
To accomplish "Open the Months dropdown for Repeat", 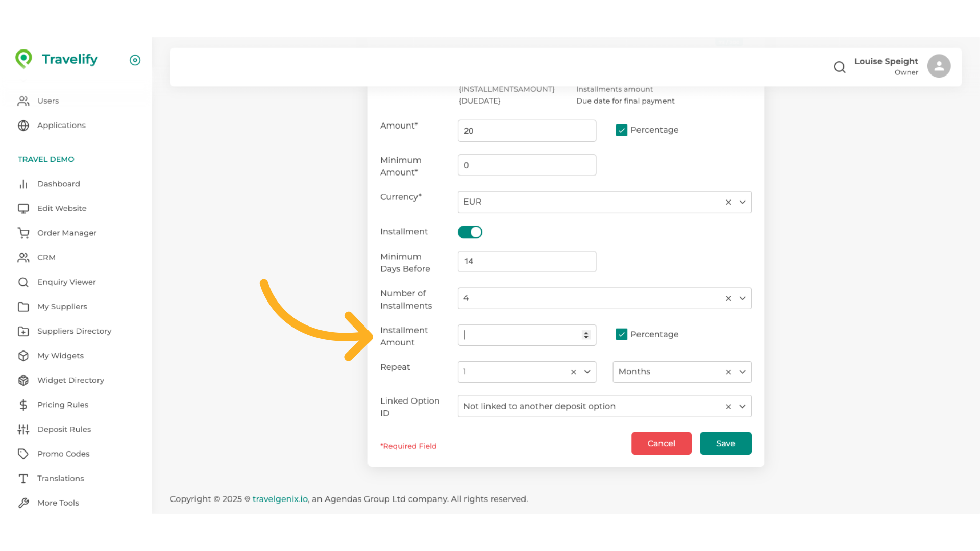I will (x=743, y=372).
